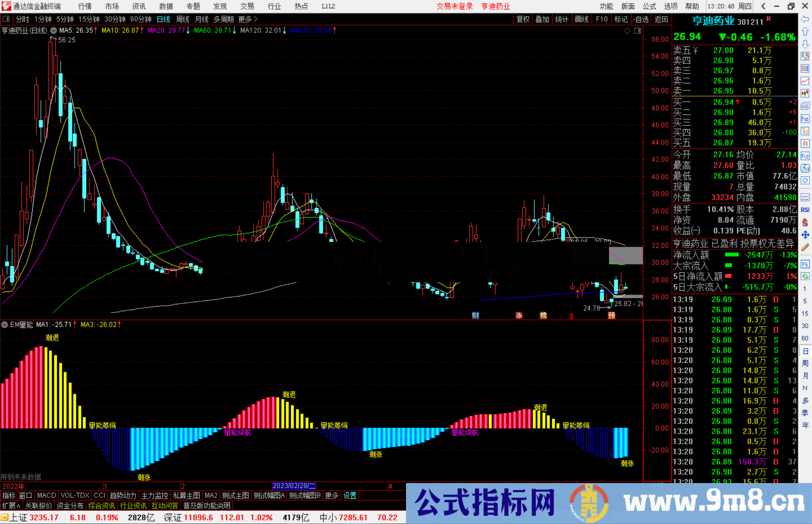Select the MACD indicator tab

tap(47, 495)
